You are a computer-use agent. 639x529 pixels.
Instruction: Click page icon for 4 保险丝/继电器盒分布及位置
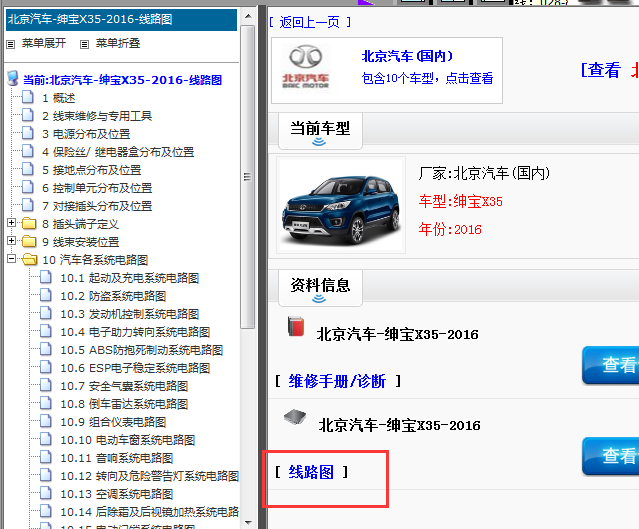pyautogui.click(x=28, y=151)
